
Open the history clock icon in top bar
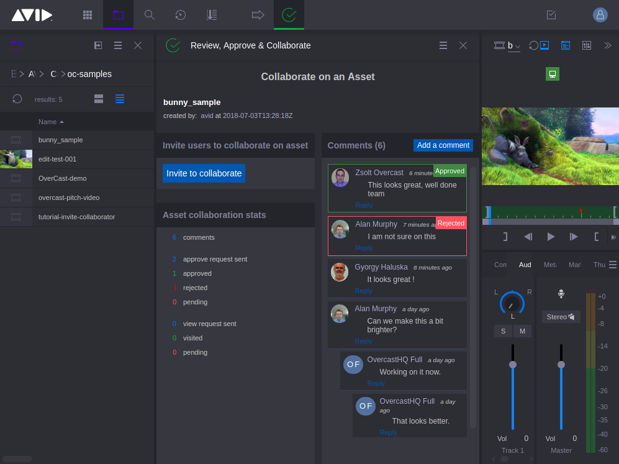point(180,15)
